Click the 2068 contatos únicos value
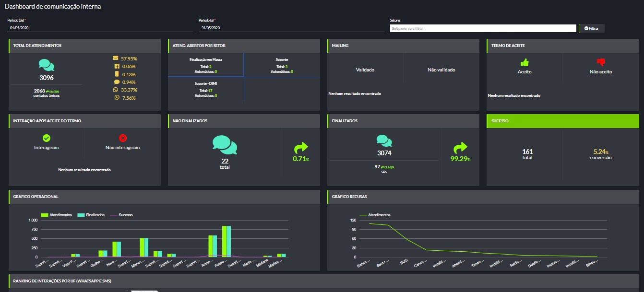This screenshot has width=644, height=292. pos(39,91)
